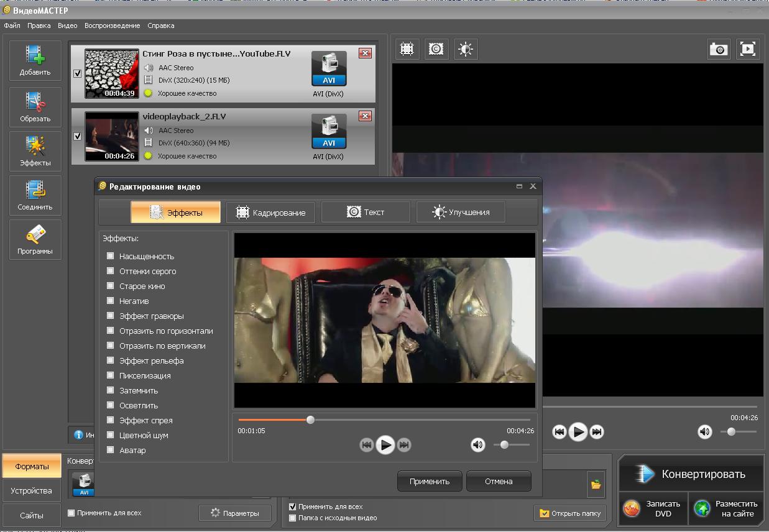This screenshot has height=532, width=769.
Task: Open the Файл menu
Action: [x=12, y=25]
